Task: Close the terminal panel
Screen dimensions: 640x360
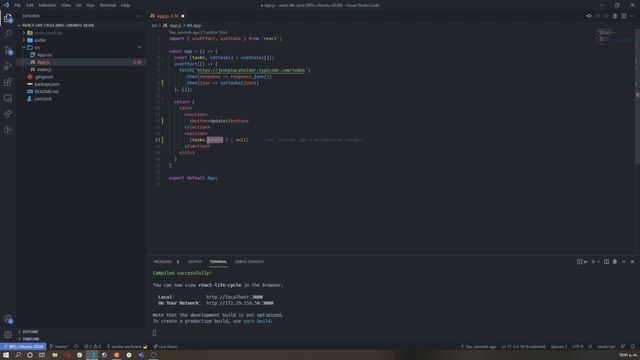Action: click(632, 262)
